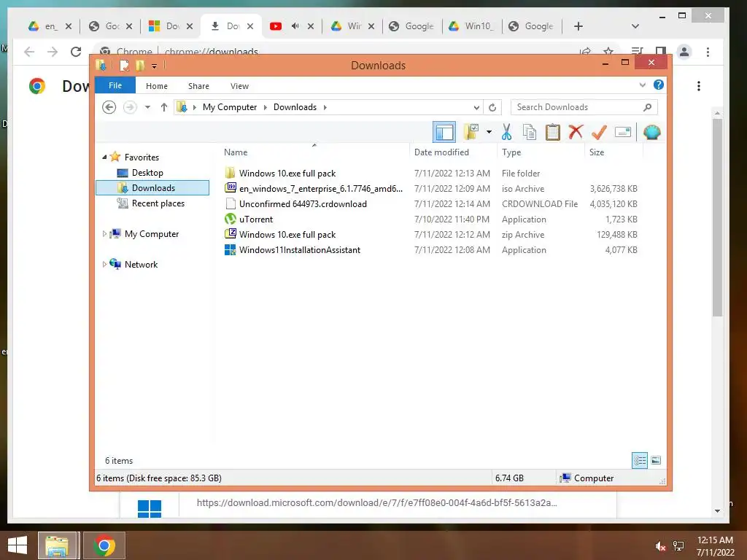Open new Chrome tab
This screenshot has height=560, width=747.
(x=578, y=26)
